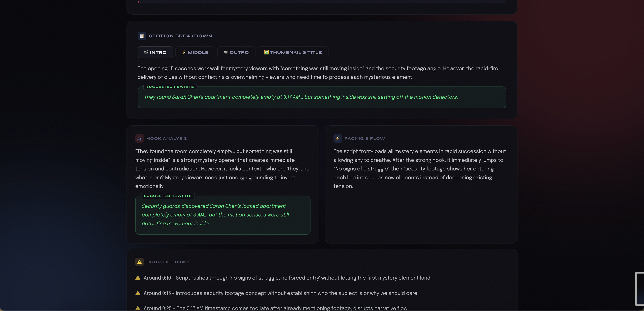Click the Around 0:15 drop-off risk row
This screenshot has width=644, height=311.
pyautogui.click(x=280, y=293)
